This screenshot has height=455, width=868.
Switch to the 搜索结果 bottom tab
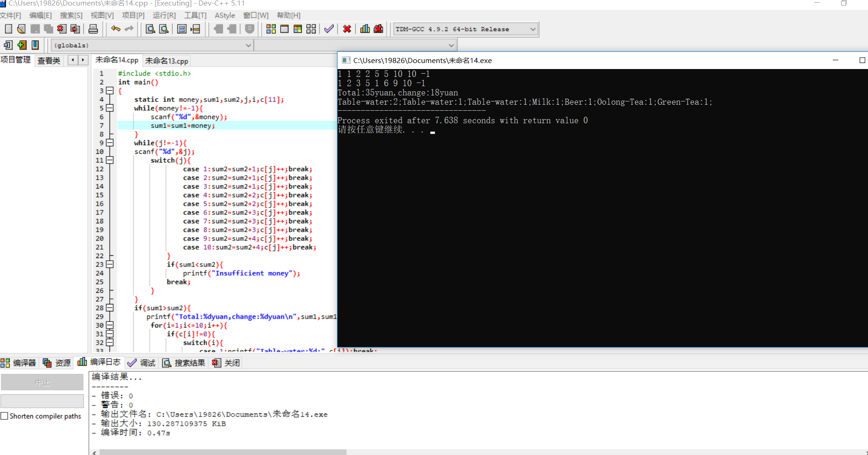[184, 363]
